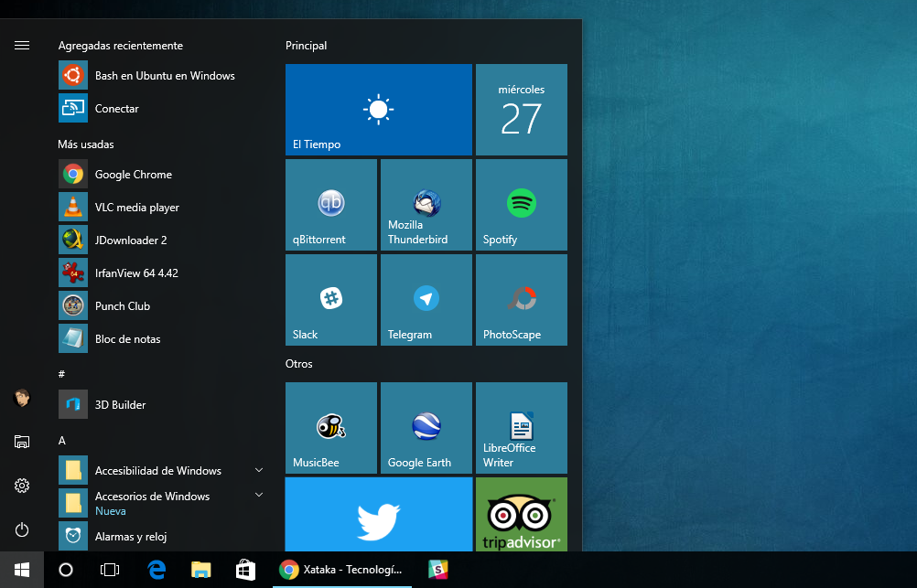The image size is (917, 588).
Task: Open El Tiempo weather tile
Action: tap(378, 110)
